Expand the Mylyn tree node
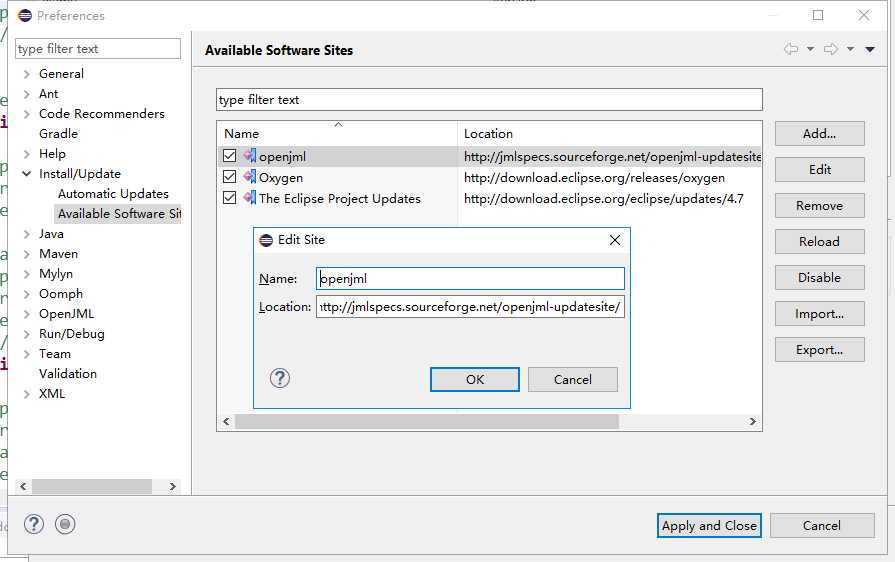This screenshot has height=562, width=895. pos(26,274)
